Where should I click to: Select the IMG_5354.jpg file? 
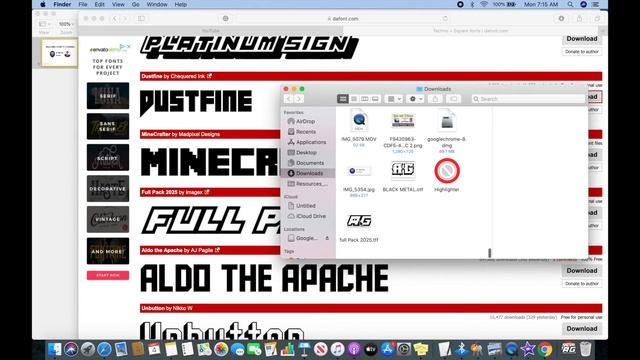point(359,180)
